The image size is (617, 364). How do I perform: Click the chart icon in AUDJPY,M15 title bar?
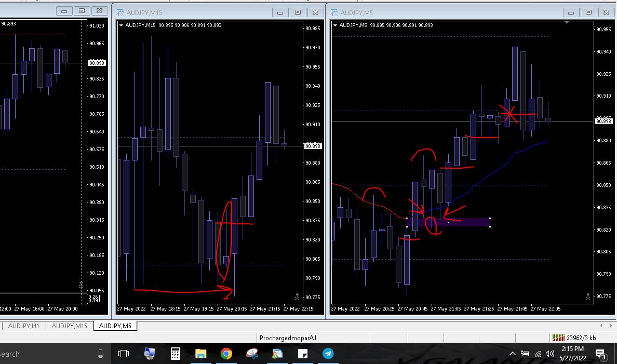point(120,12)
